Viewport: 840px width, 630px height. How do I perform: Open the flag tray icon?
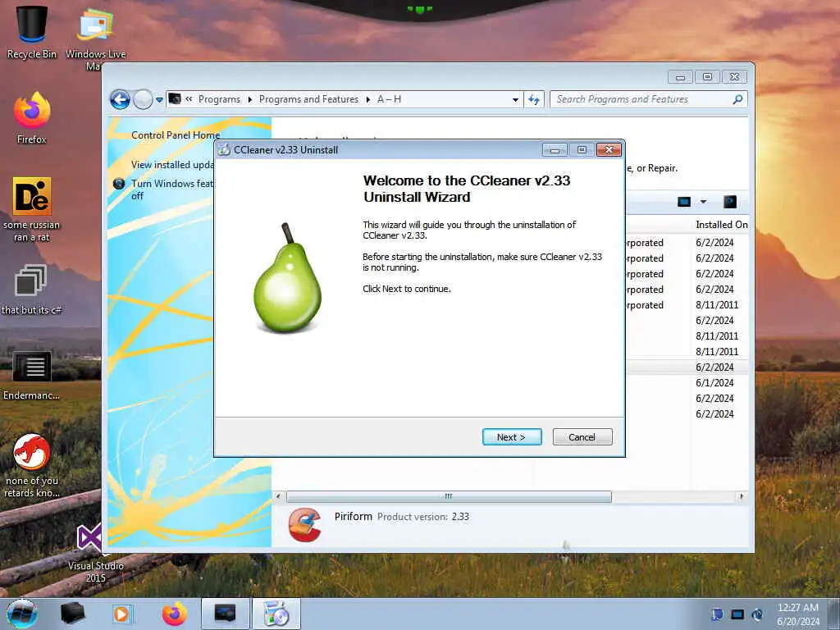[x=717, y=614]
